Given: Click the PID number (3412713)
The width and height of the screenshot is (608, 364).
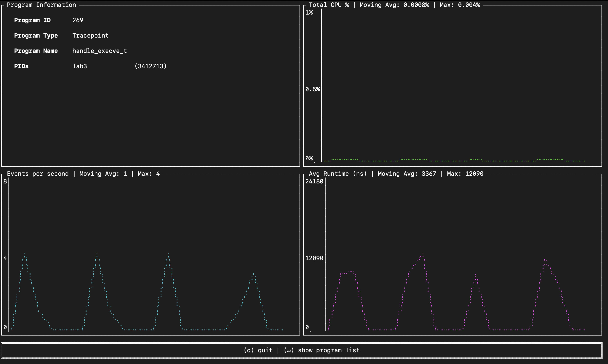Looking at the screenshot, I should pyautogui.click(x=150, y=66).
